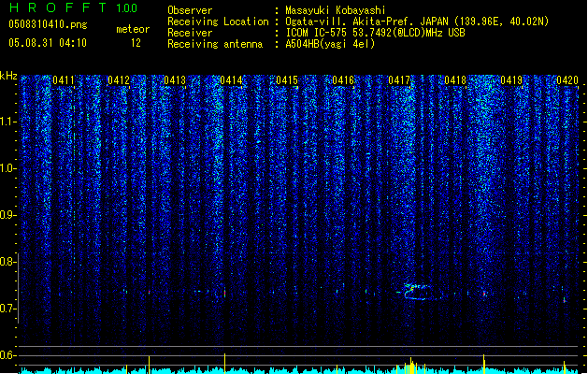
Task: Click the Receiving Location label
Action: point(218,22)
